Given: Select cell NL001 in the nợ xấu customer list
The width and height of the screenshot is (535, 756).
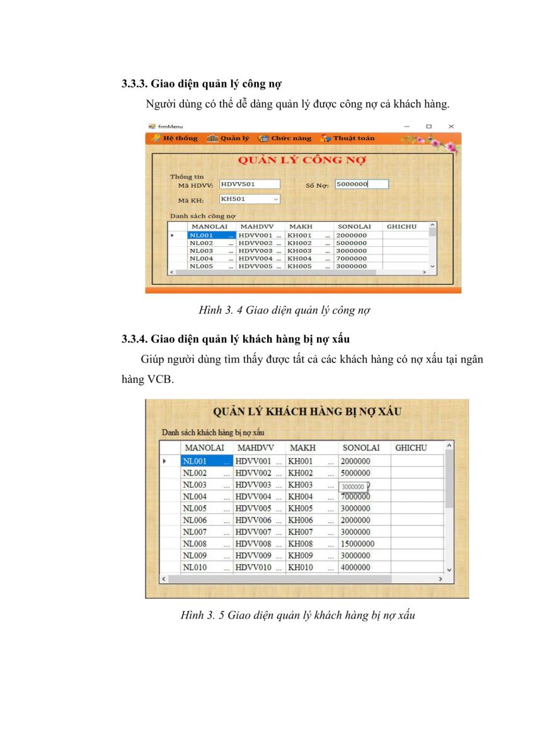Looking at the screenshot, I should coord(207,461).
